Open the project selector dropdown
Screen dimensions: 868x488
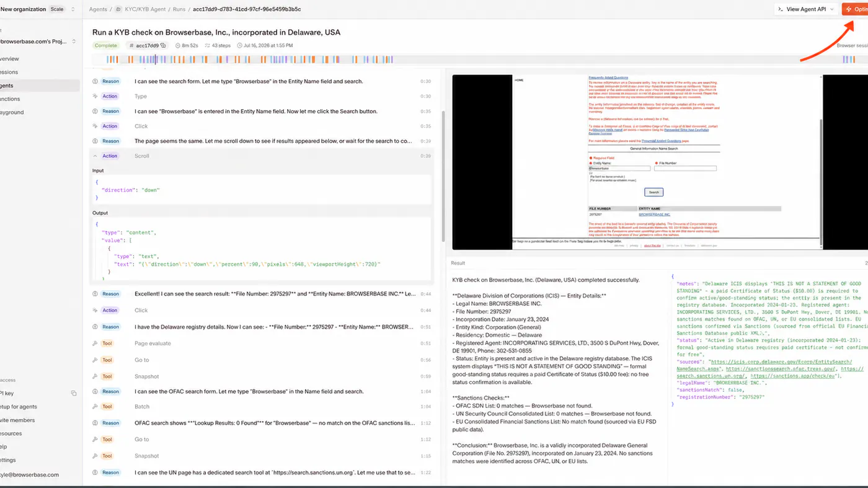74,42
